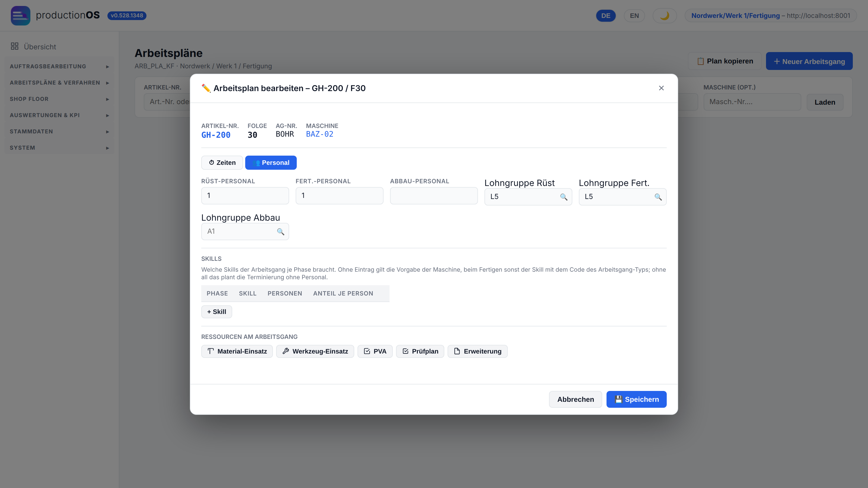This screenshot has width=868, height=488.
Task: Click Masch.-Nr. input in background page
Action: pos(752,102)
